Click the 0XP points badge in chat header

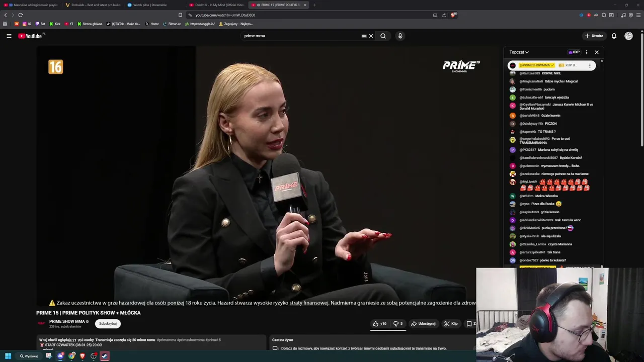574,52
